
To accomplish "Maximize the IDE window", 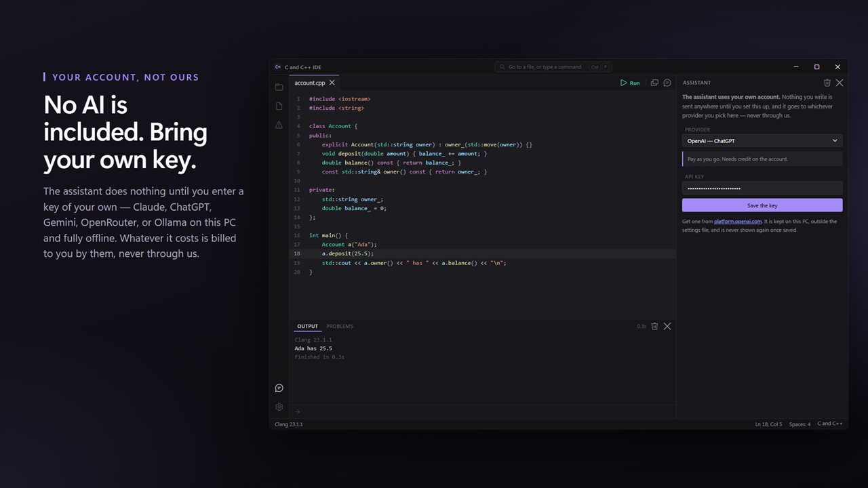I will pos(816,67).
